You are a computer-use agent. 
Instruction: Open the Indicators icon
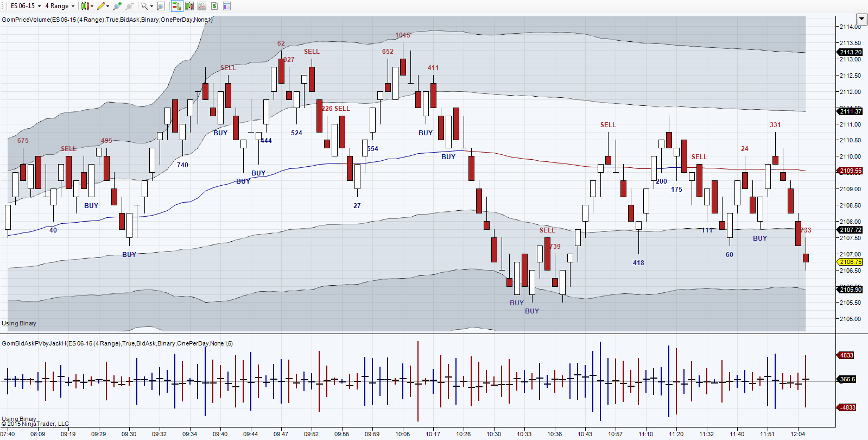click(202, 6)
